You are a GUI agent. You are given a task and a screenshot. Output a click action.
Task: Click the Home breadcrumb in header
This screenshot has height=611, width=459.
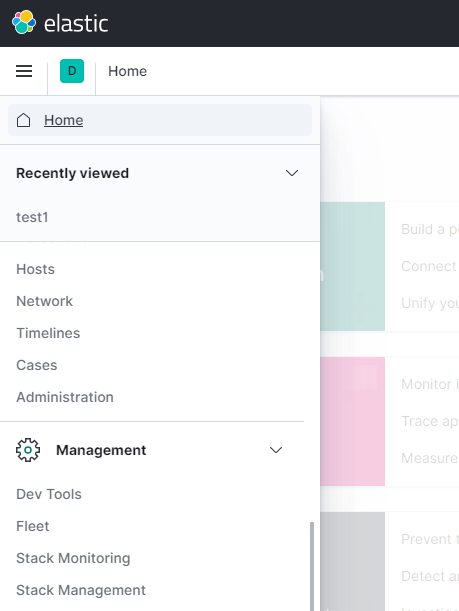click(127, 71)
